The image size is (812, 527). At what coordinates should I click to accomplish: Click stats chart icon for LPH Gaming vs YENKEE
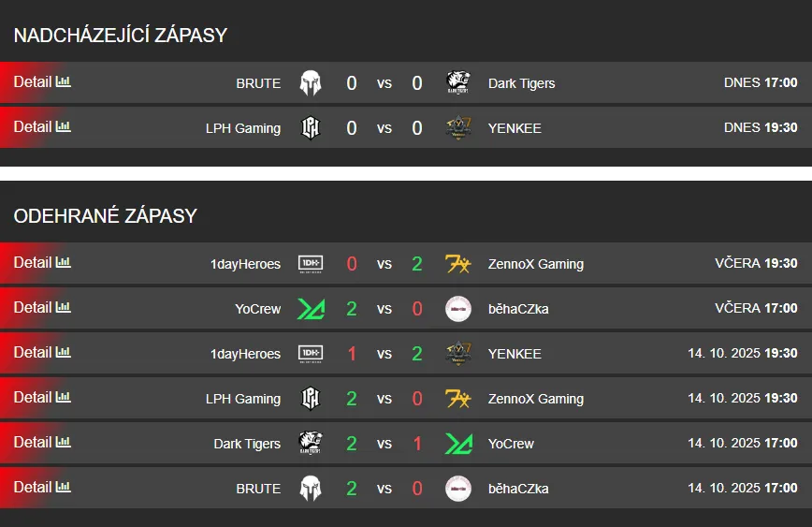(x=64, y=127)
